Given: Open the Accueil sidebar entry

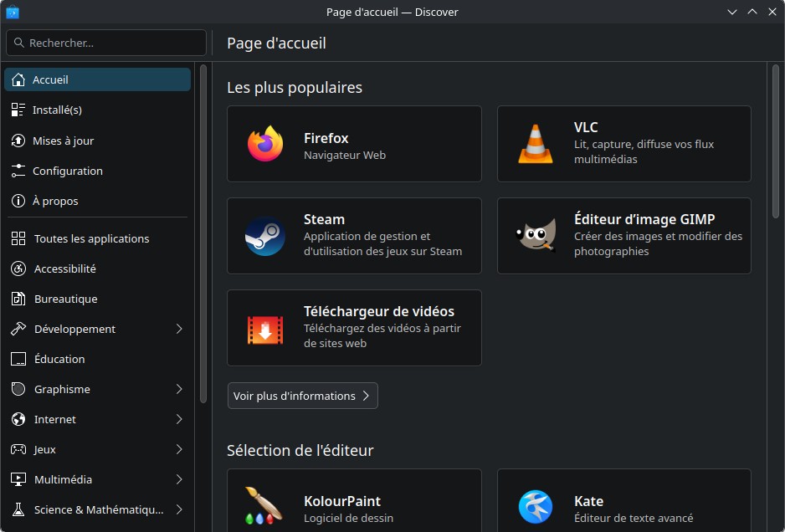Looking at the screenshot, I should click(x=97, y=79).
